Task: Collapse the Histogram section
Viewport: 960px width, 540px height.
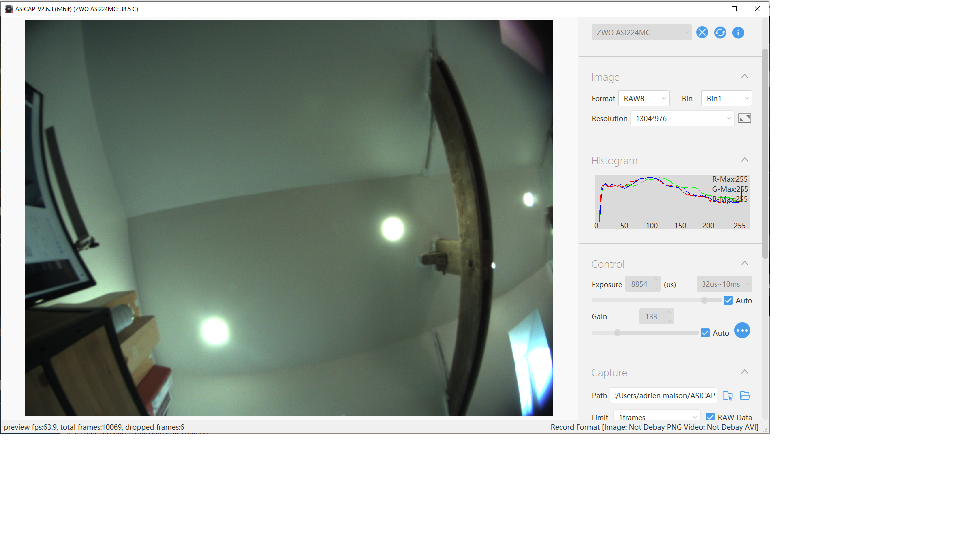Action: [x=744, y=160]
